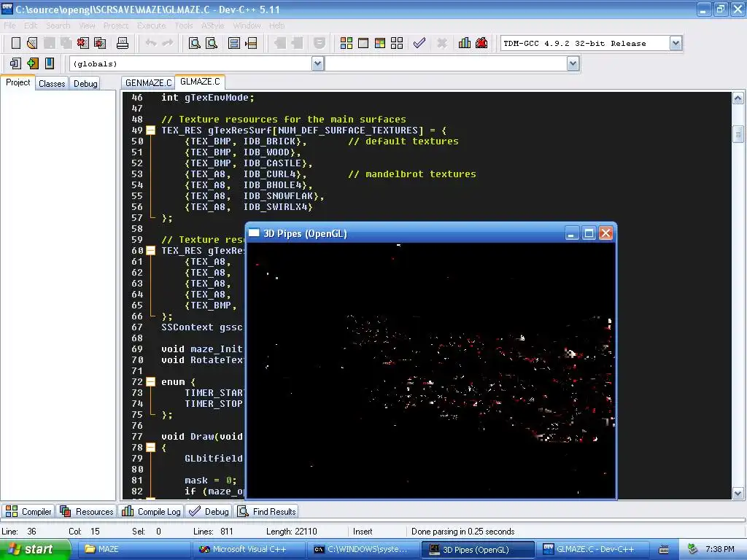The width and height of the screenshot is (747, 560).
Task: Click the Toggle Bookmarks green plus icon
Action: 32,63
